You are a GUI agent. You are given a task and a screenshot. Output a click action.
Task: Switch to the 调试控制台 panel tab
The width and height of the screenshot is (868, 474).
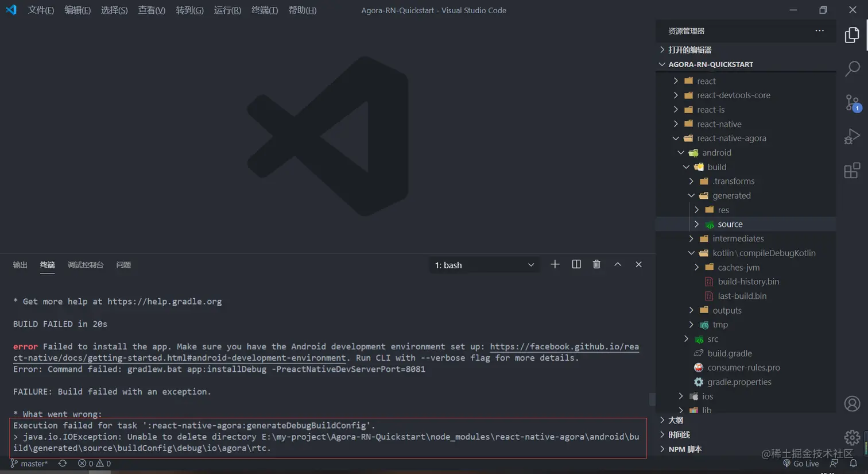[86, 265]
